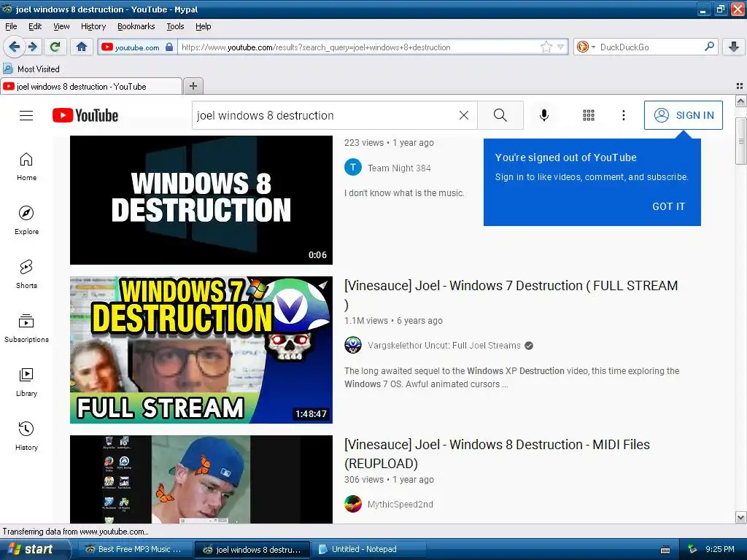Click the list all tabs icon
The height and width of the screenshot is (560, 747).
740,86
